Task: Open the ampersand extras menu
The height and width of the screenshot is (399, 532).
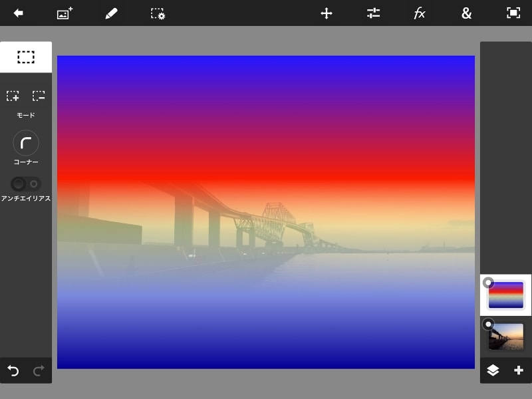Action: pos(466,13)
